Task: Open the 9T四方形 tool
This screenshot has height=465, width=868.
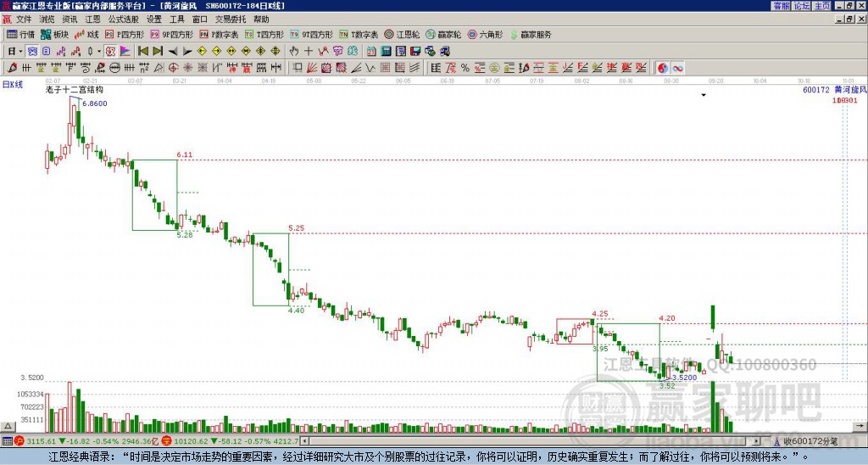Action: pos(312,34)
